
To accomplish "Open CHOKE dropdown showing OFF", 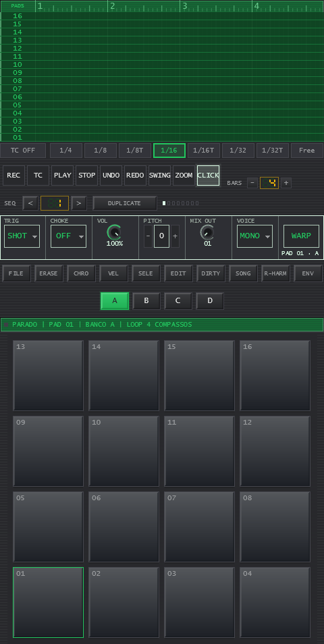I will 68,236.
